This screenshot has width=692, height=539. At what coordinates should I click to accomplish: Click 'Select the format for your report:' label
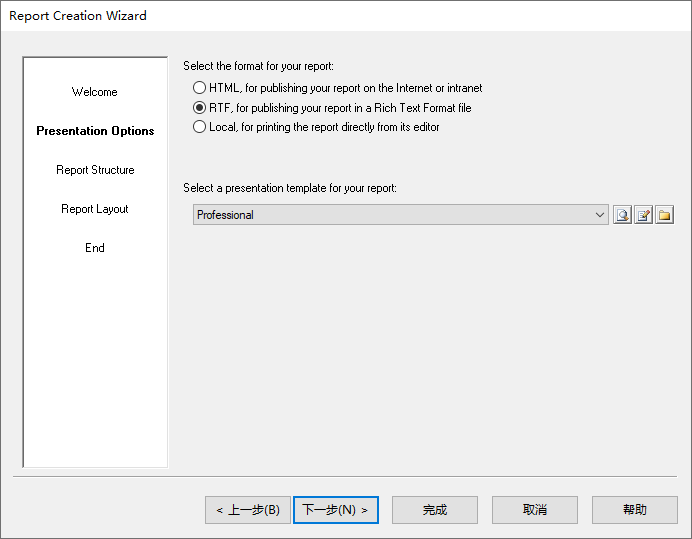point(258,66)
